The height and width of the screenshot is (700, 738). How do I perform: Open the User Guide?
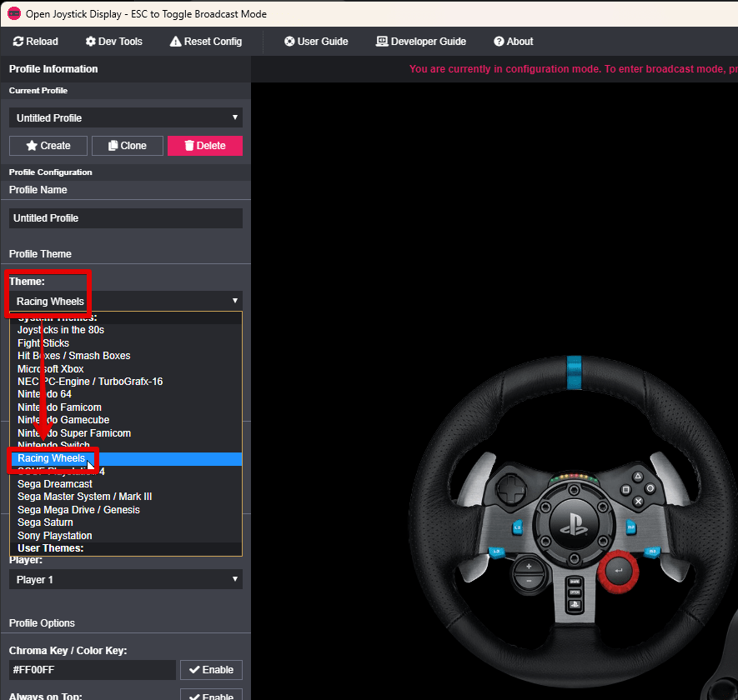coord(316,42)
